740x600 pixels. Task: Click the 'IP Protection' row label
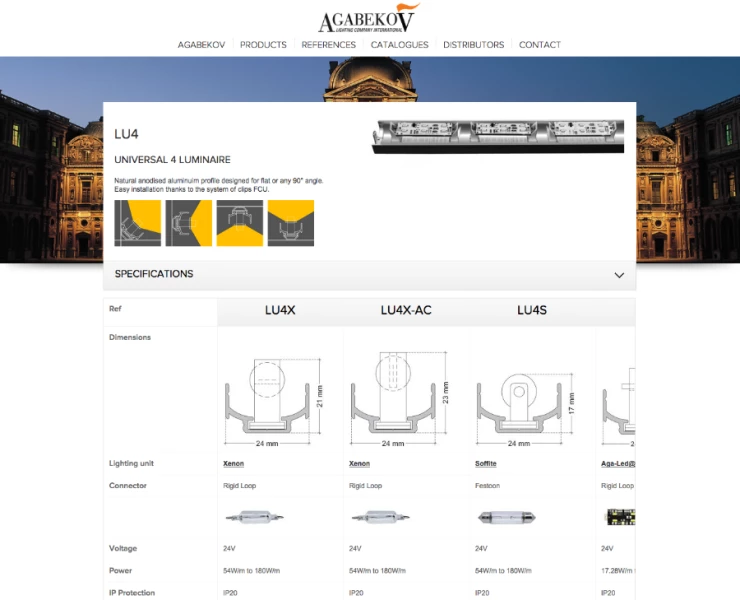132,593
